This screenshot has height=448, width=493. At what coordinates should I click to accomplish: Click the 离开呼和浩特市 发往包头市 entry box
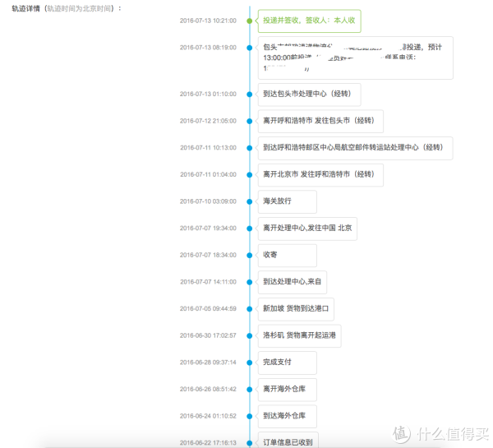click(x=318, y=121)
